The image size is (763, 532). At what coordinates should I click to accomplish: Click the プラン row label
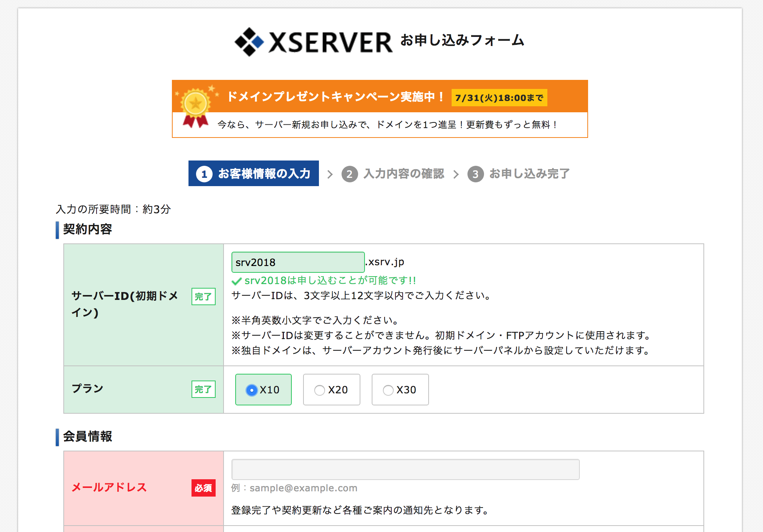(x=87, y=388)
